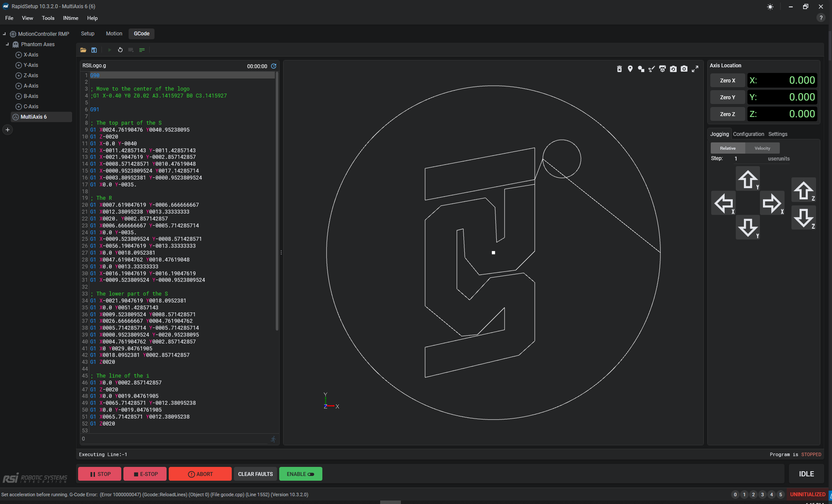Switch to the GCode tab
Screen dimensions: 832x504
[x=142, y=34]
